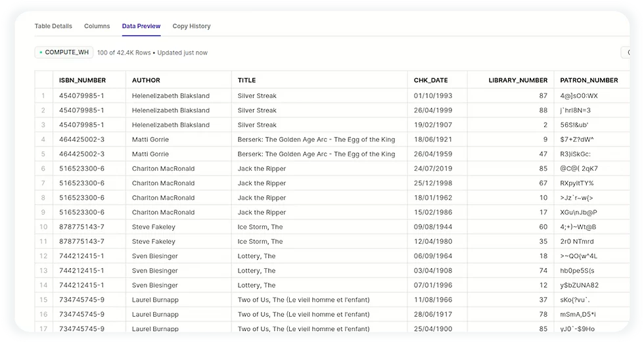The image size is (644, 343).
Task: Click title Jack the Ripper in row 7
Action: (262, 183)
